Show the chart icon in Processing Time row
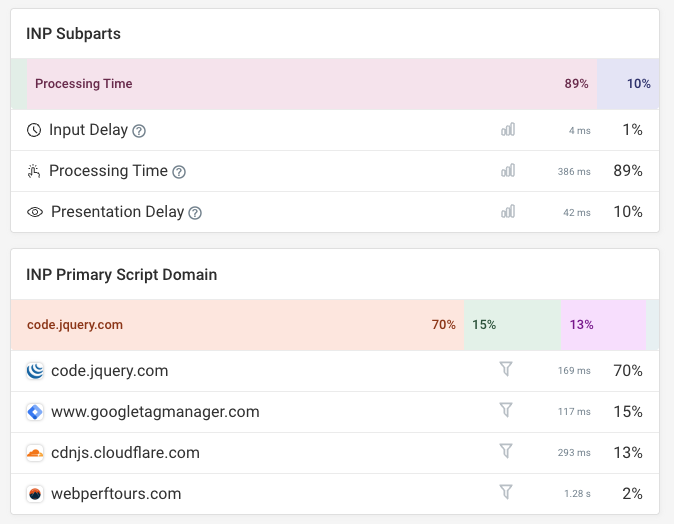The width and height of the screenshot is (674, 524). pos(508,171)
